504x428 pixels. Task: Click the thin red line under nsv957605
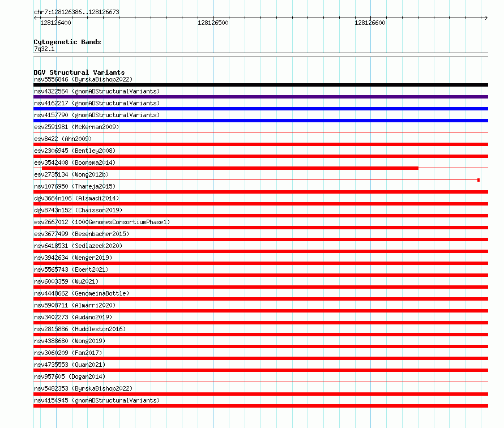click(x=260, y=382)
